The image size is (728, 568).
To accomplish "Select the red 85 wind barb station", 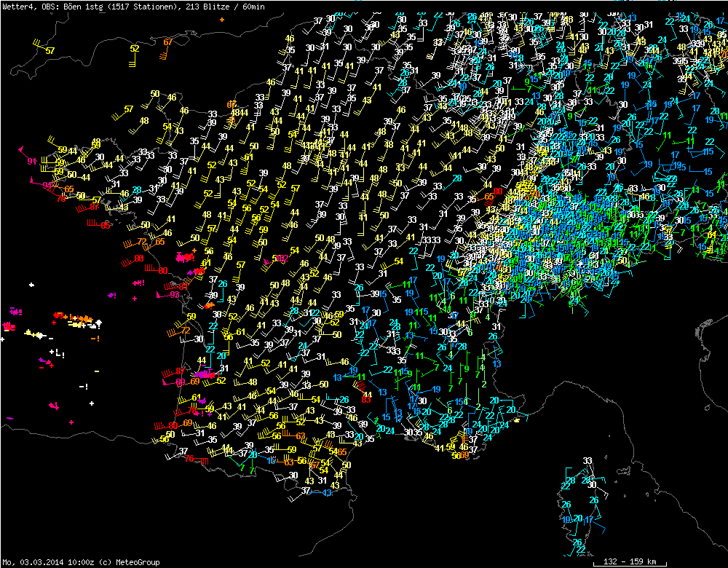I will coord(106,226).
